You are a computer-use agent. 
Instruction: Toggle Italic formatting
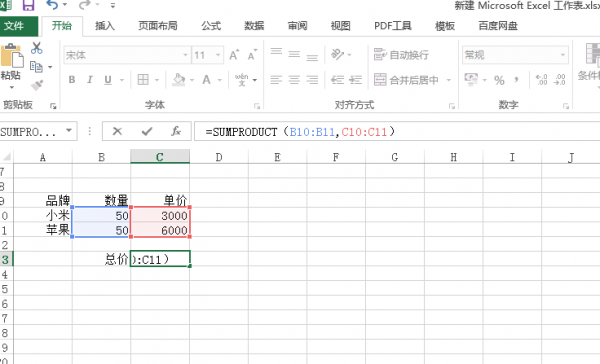coord(90,80)
